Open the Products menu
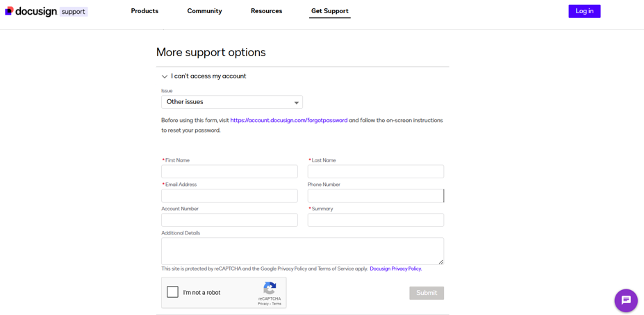644x315 pixels. (x=145, y=11)
